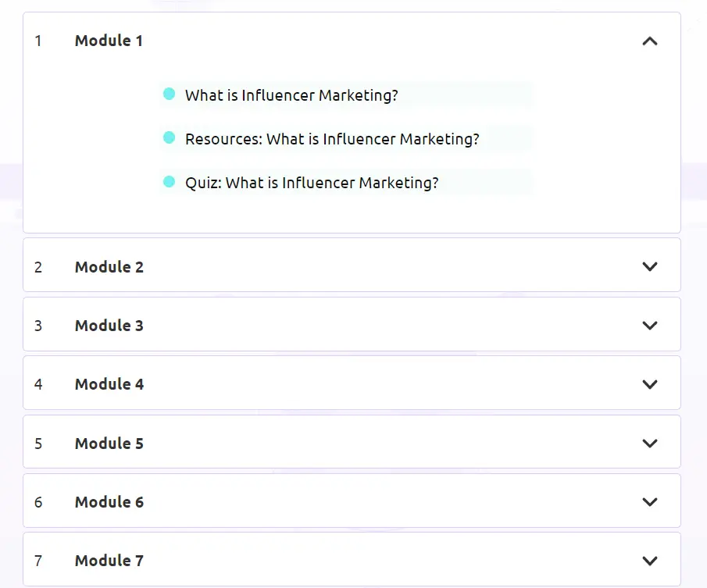Open the 'What is Influencer Marketing?' lesson
The height and width of the screenshot is (588, 707).
[x=291, y=96]
